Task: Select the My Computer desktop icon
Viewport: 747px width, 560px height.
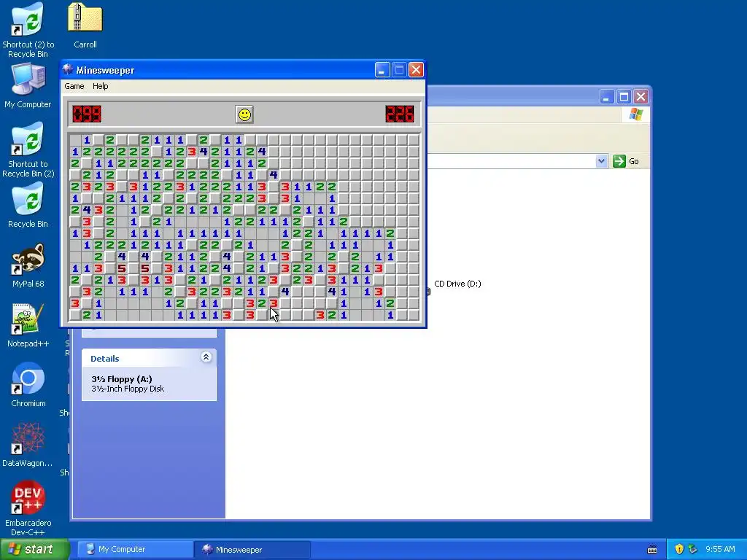Action: (28, 86)
